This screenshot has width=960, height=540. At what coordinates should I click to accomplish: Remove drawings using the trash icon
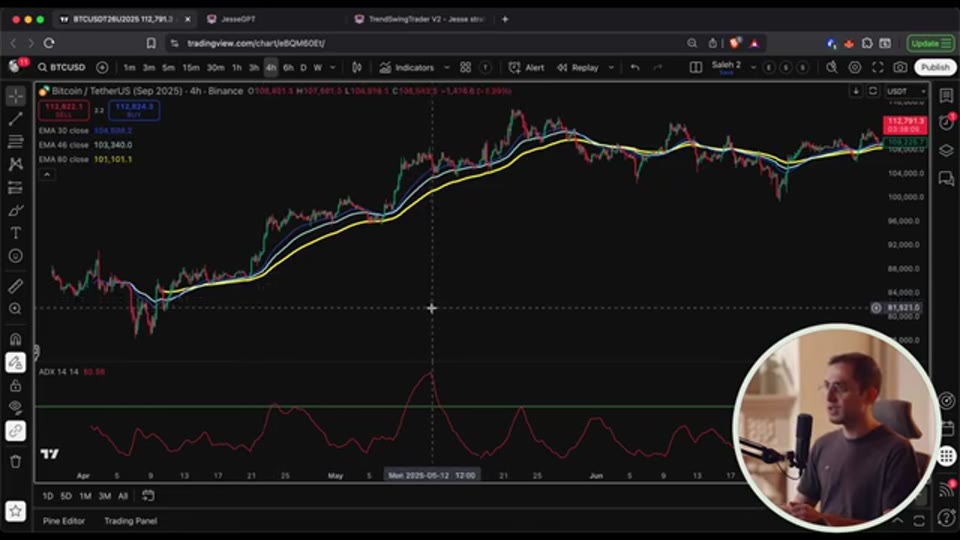tap(15, 461)
